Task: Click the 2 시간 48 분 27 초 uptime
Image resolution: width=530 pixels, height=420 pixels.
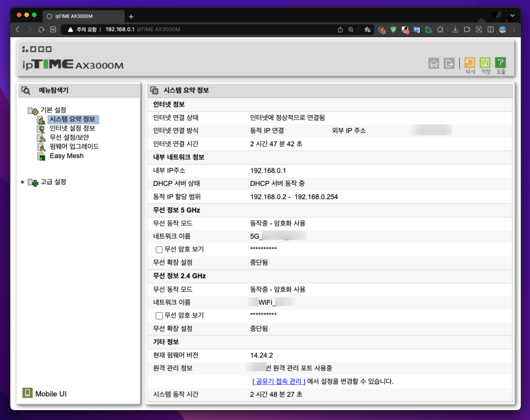Action: coord(276,395)
